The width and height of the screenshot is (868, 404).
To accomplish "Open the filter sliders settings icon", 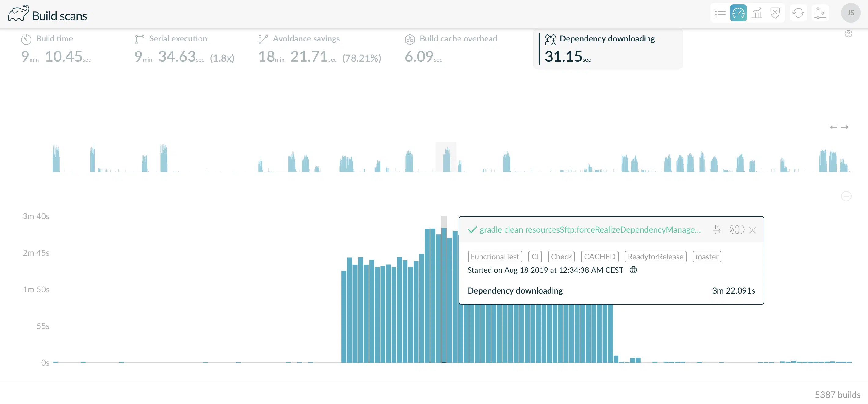I will 820,13.
